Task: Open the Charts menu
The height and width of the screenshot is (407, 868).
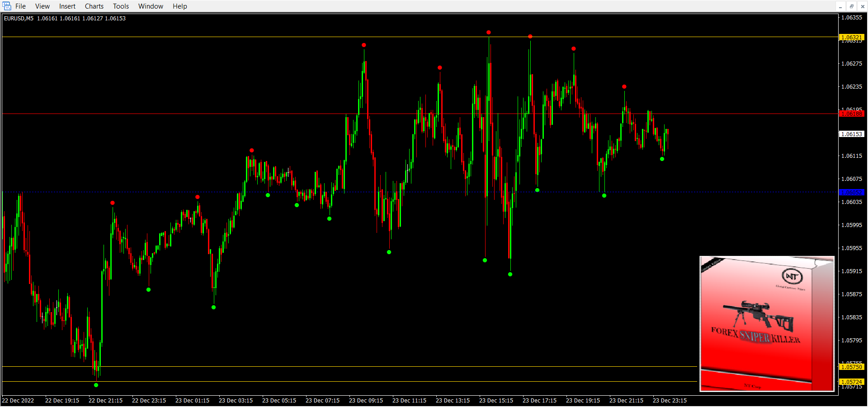Action: [x=94, y=6]
